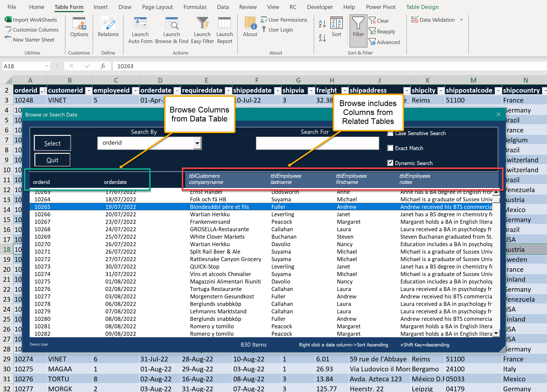The width and height of the screenshot is (547, 392).
Task: Click the Quit button
Action: [x=53, y=160]
